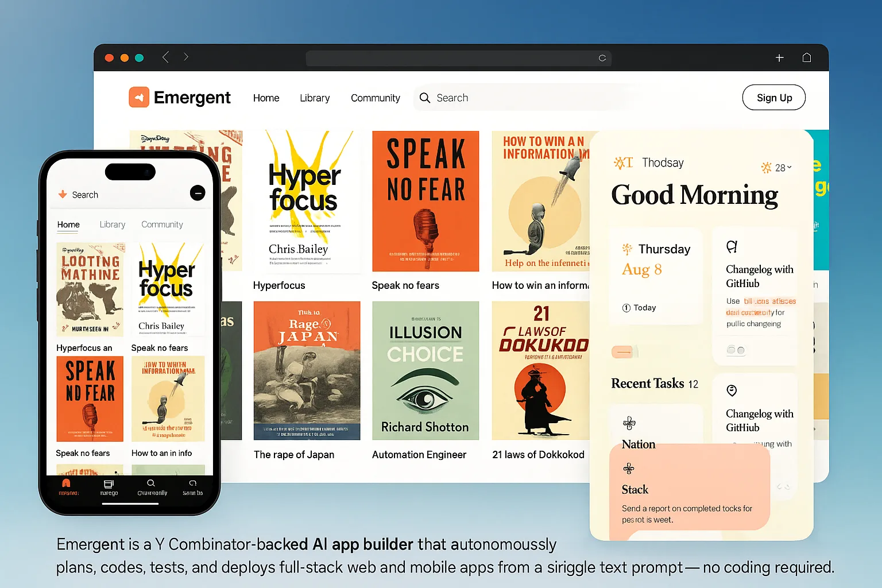Open the orange Stack task card

tap(689, 488)
